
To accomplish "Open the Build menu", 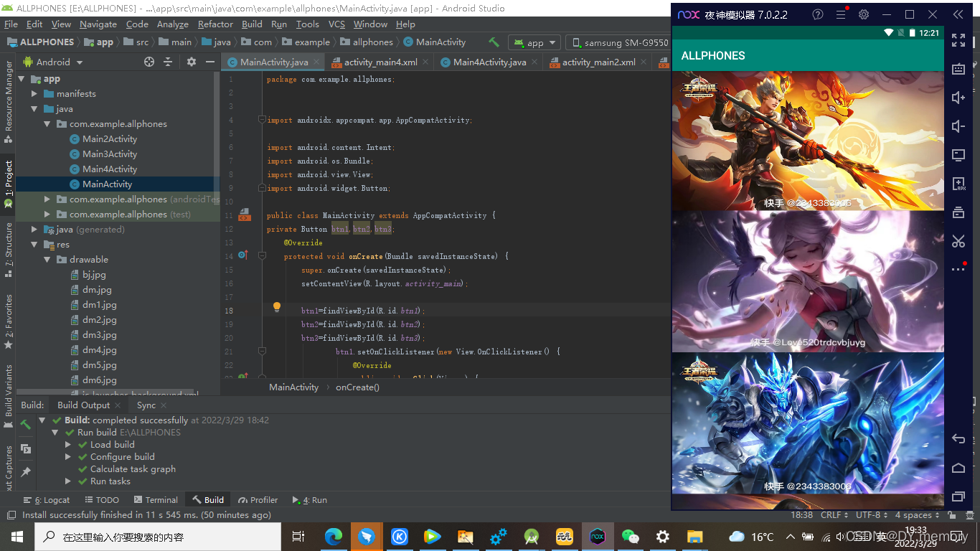I will coord(252,24).
